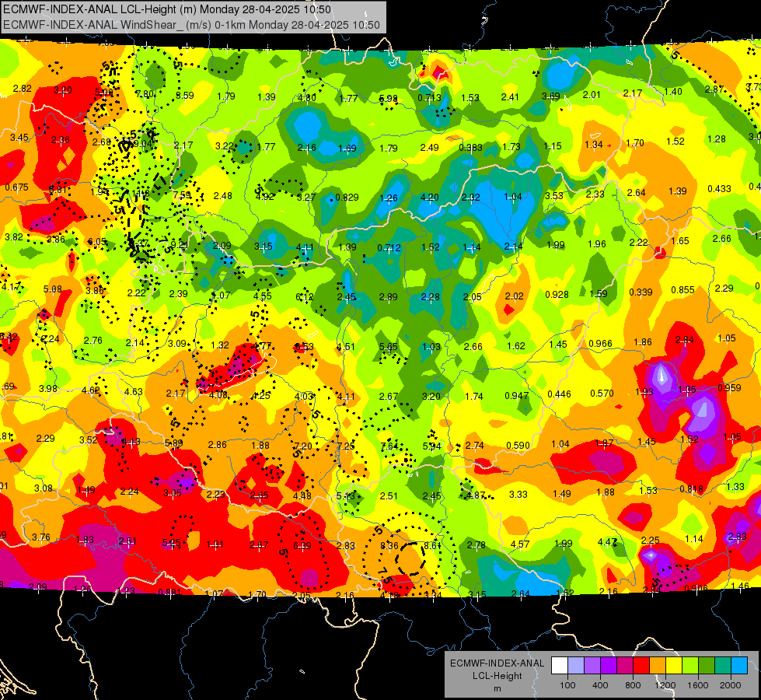
Task: Click the wind shear value '2.64' near the top right
Action: point(637,193)
